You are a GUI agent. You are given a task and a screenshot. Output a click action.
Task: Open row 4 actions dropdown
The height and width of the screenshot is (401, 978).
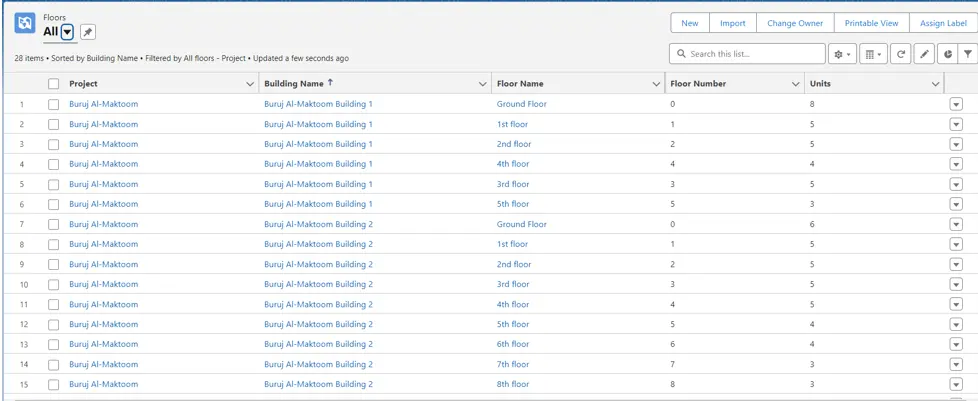coord(956,164)
